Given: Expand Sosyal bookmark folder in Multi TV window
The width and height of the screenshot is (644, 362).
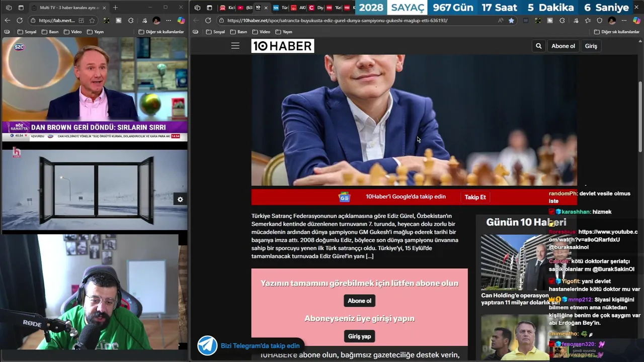Looking at the screenshot, I should click(27, 32).
